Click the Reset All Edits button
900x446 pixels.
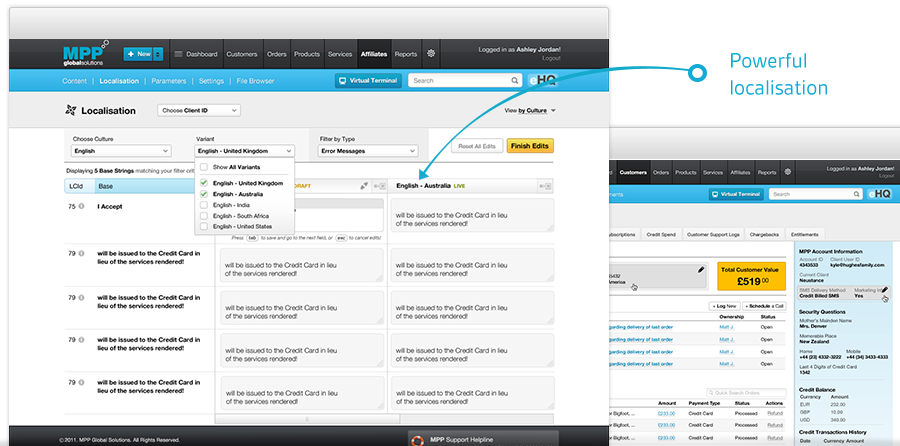(476, 146)
